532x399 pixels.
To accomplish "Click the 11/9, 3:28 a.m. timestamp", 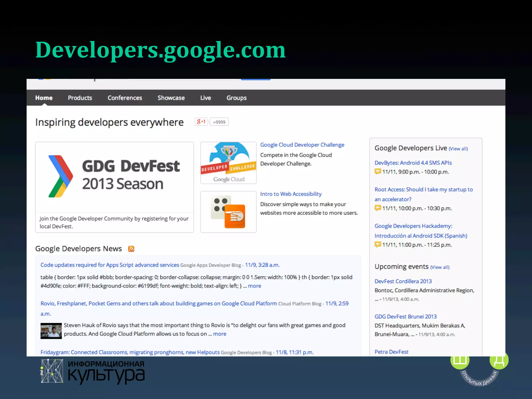I will pos(262,265).
